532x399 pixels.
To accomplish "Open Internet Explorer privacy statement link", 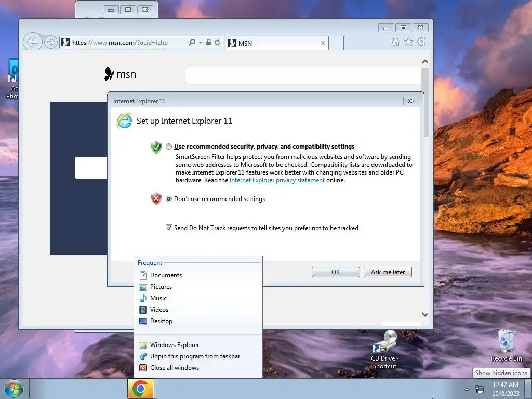I will (277, 180).
